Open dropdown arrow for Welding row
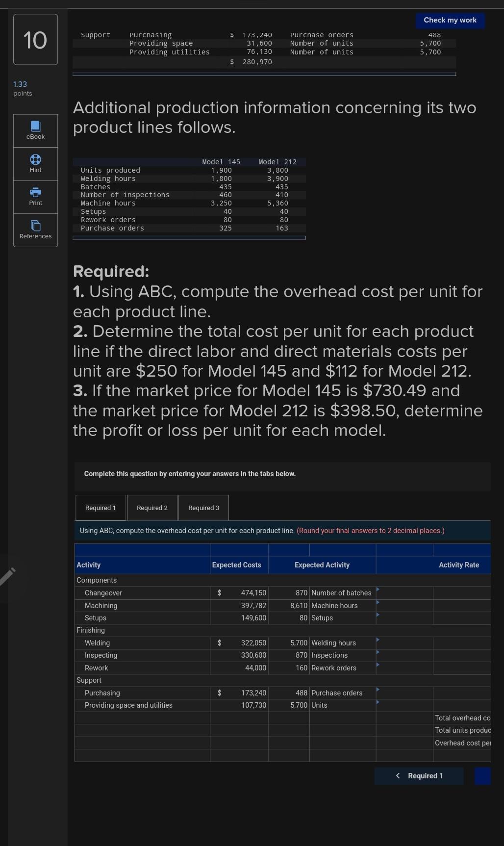Viewport: 504px width, 846px height. tap(378, 640)
